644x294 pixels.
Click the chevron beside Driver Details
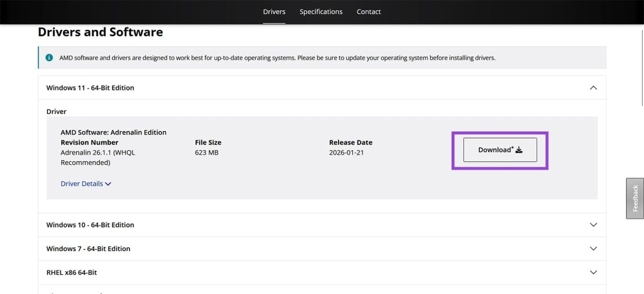coord(108,183)
